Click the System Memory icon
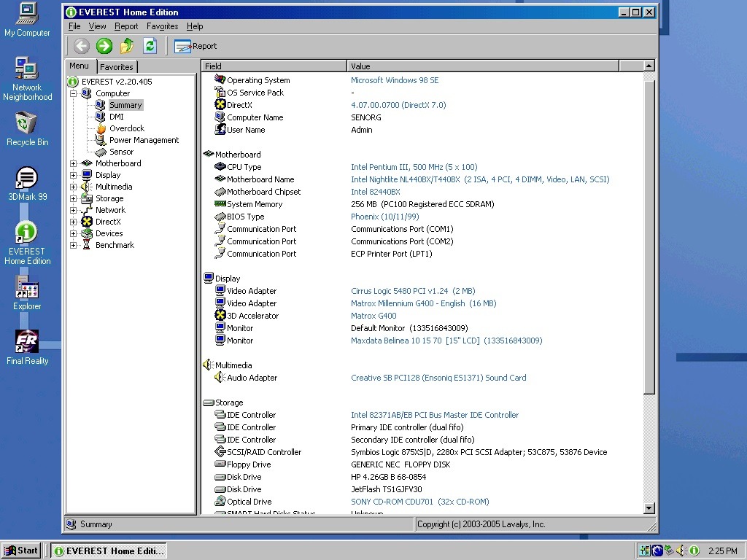Image resolution: width=747 pixels, height=560 pixels. pyautogui.click(x=220, y=204)
